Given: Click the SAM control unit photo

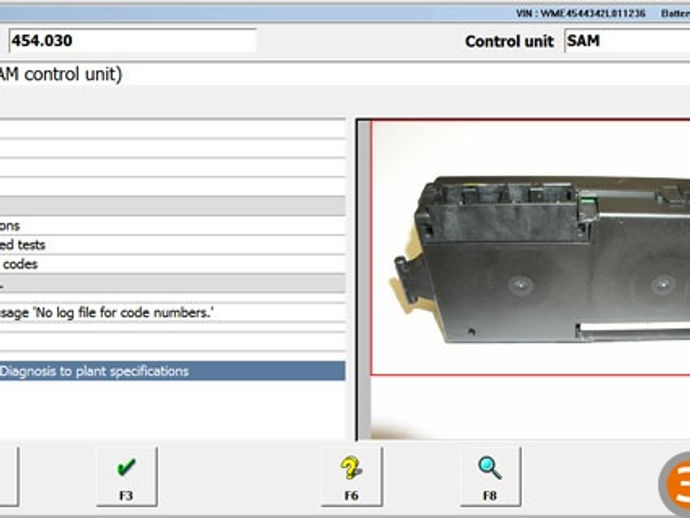Looking at the screenshot, I should coord(531,248).
